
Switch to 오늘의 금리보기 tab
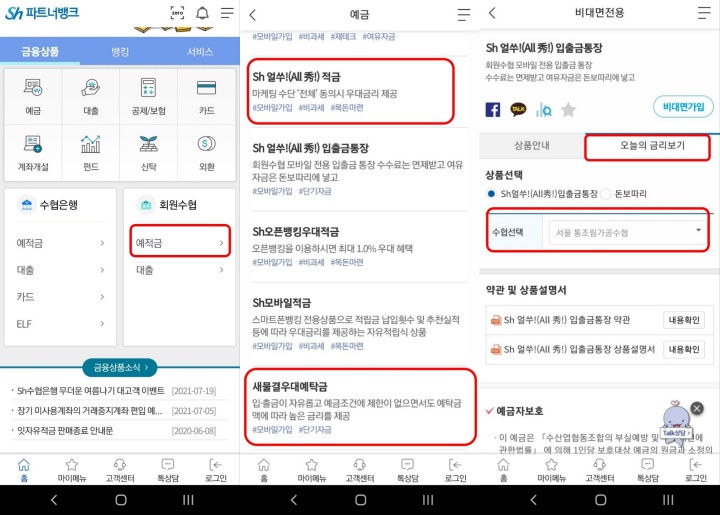coord(652,146)
